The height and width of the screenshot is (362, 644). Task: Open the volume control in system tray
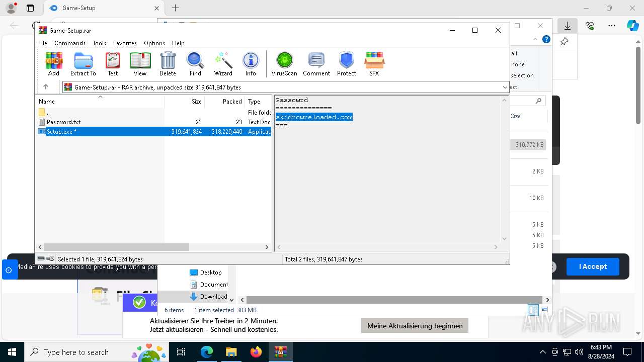click(579, 352)
